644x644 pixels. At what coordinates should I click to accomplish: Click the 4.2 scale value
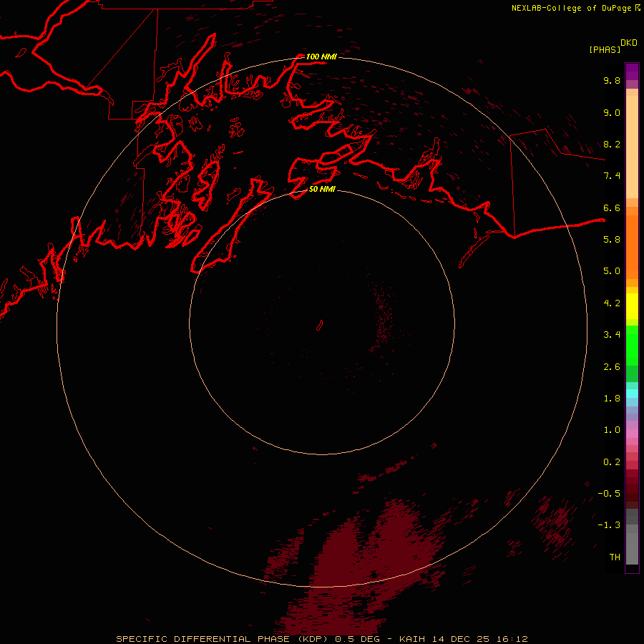[x=612, y=303]
